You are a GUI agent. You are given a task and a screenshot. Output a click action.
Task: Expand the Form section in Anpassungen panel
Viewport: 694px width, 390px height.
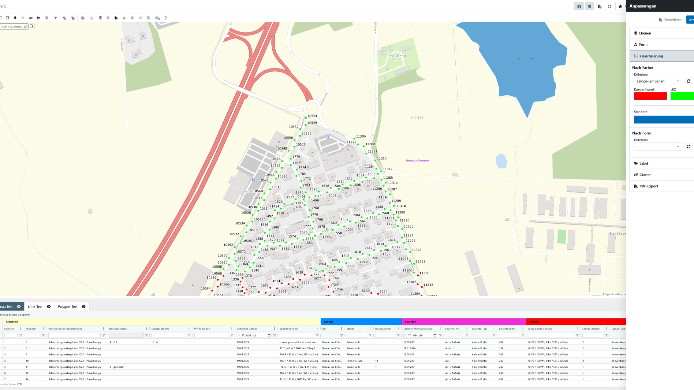tap(662, 45)
